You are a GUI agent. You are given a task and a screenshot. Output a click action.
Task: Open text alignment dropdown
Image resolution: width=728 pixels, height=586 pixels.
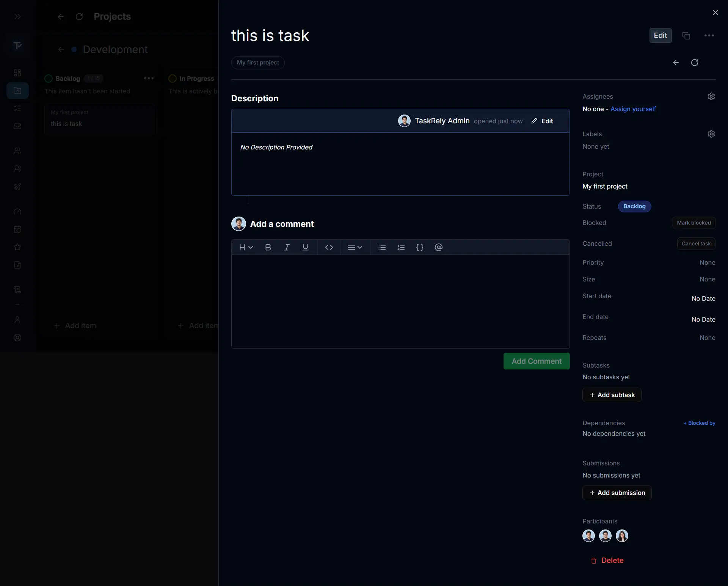point(355,247)
